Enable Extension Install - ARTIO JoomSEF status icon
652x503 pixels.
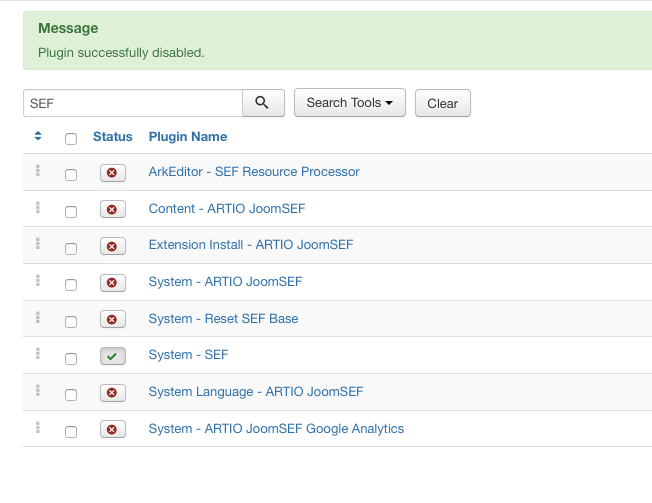coord(113,246)
